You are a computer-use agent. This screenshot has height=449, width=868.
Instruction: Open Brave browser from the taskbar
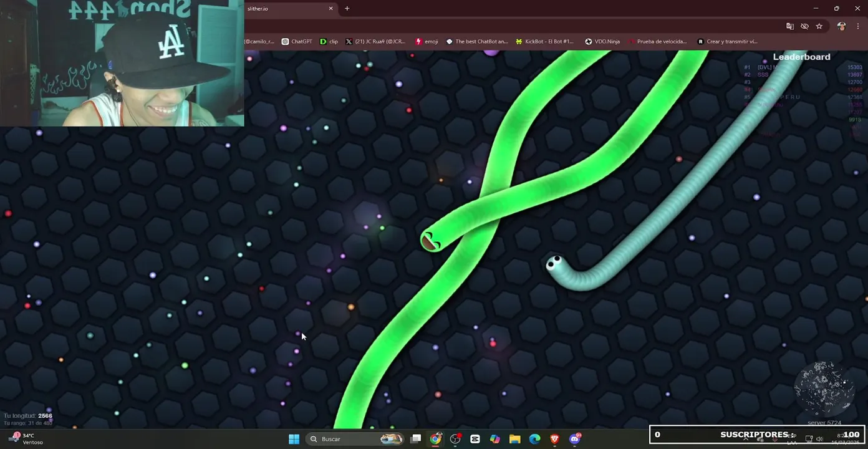pos(555,439)
